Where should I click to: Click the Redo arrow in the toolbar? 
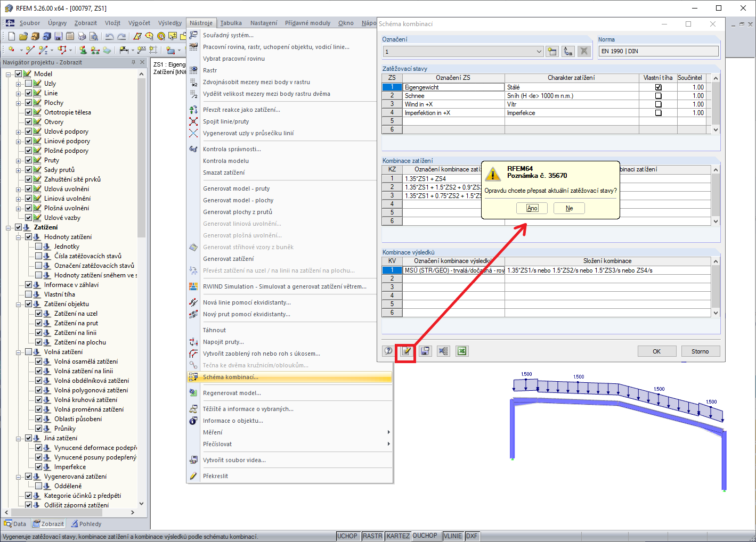click(121, 36)
